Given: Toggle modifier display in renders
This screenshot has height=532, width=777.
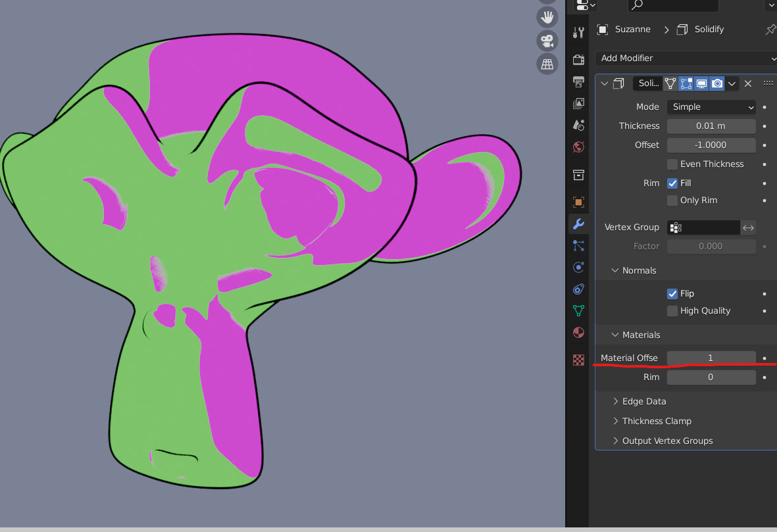Looking at the screenshot, I should pyautogui.click(x=717, y=84).
